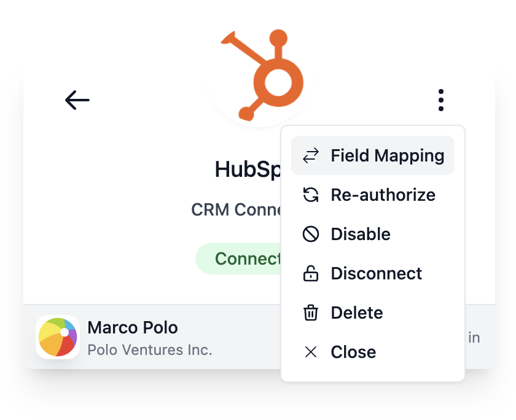Screen dimensions: 516x420
Task: Click the HubSpot logo
Action: coord(262,75)
